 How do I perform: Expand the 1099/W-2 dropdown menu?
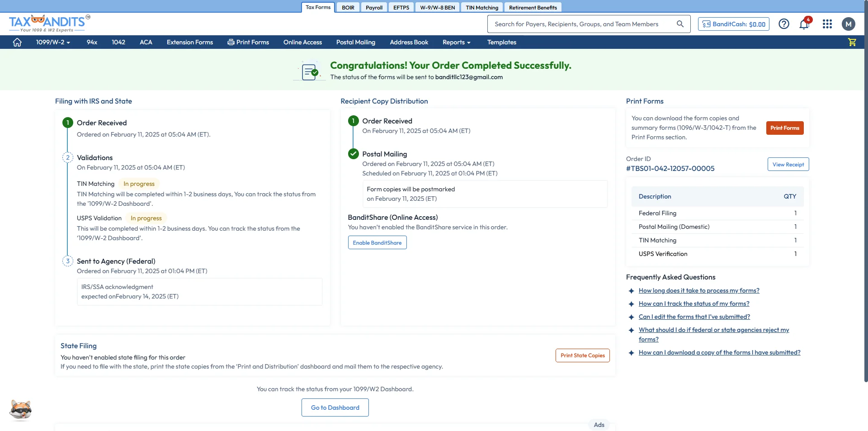click(x=53, y=42)
